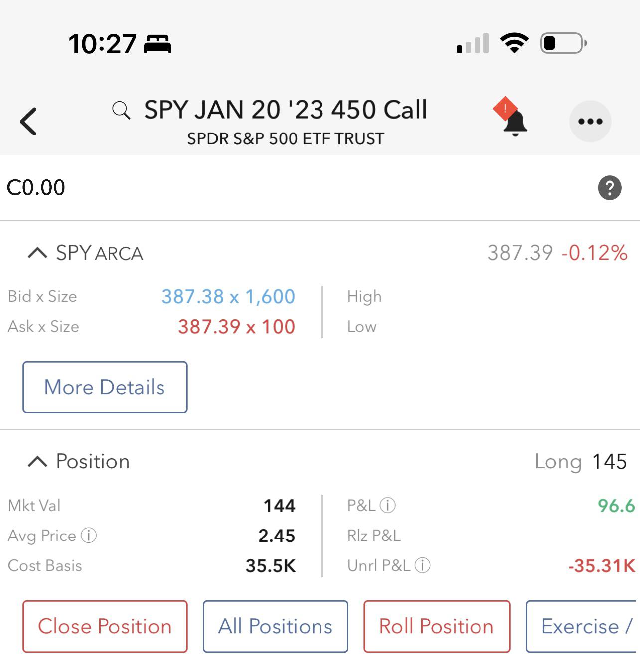Tap the search magnifier icon
The image size is (640, 672).
(121, 110)
